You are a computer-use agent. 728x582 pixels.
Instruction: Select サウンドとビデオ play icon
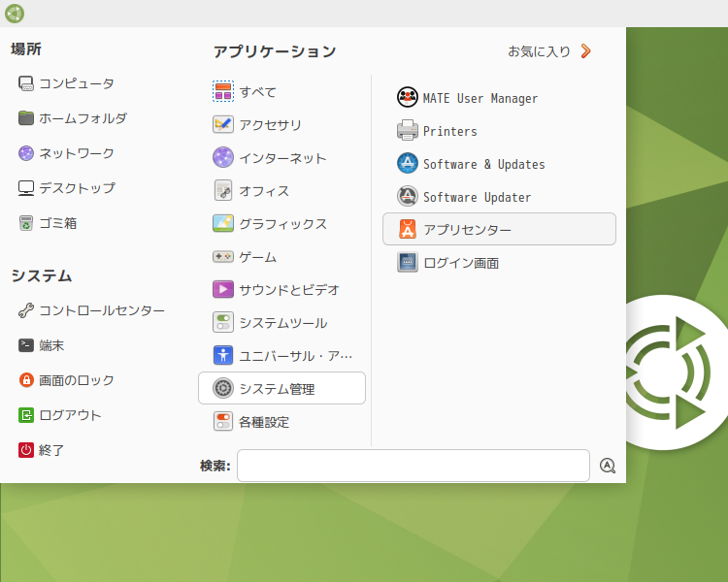click(x=223, y=290)
